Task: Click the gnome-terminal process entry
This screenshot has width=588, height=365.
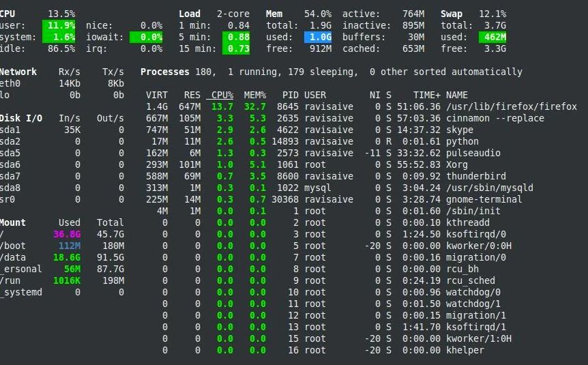Action: [x=484, y=200]
